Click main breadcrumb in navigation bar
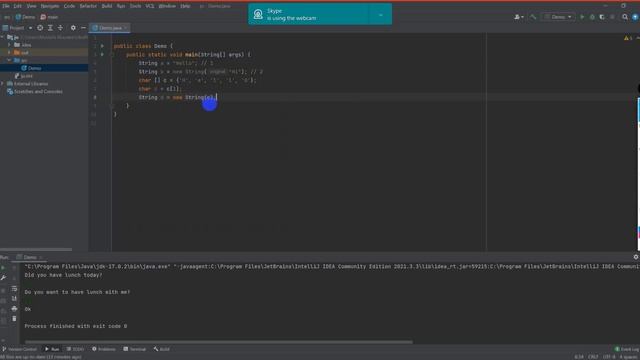The width and height of the screenshot is (640, 360). point(49,17)
